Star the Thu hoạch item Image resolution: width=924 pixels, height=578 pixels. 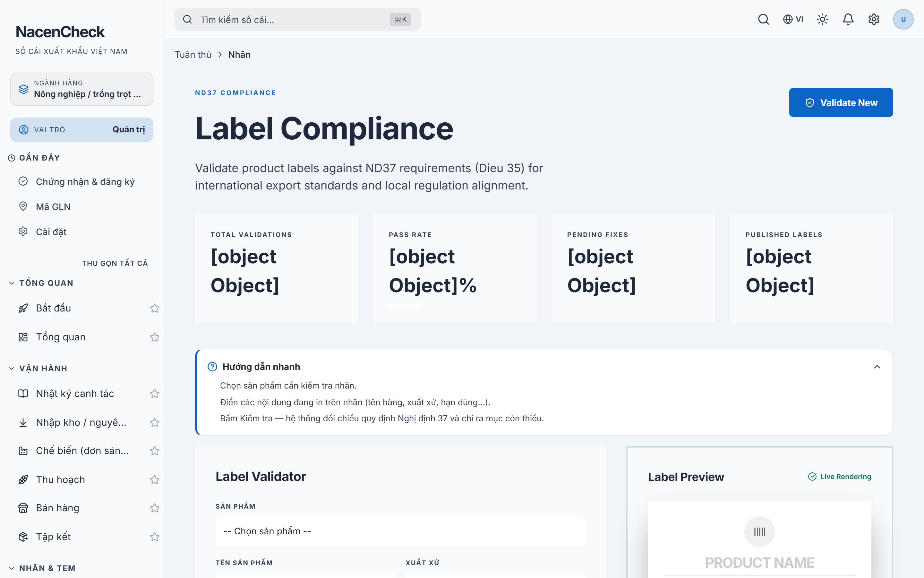pos(154,480)
